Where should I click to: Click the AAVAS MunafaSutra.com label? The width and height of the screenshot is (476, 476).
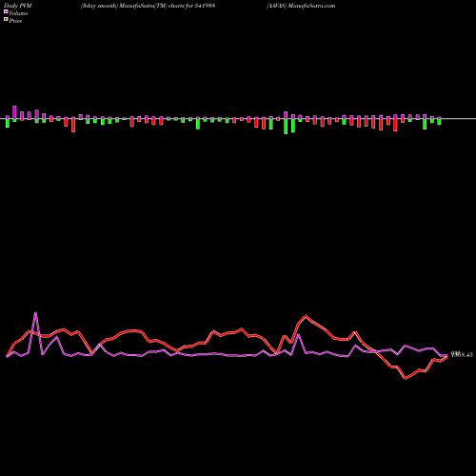point(301,6)
